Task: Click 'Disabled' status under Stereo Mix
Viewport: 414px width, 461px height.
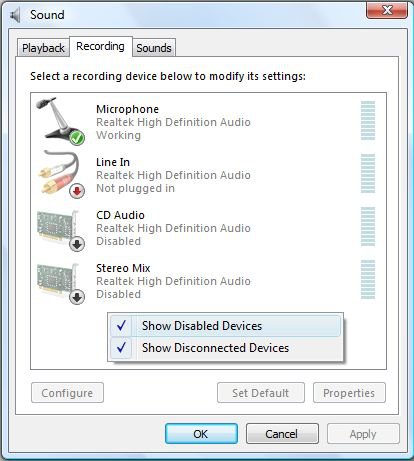Action: click(118, 294)
